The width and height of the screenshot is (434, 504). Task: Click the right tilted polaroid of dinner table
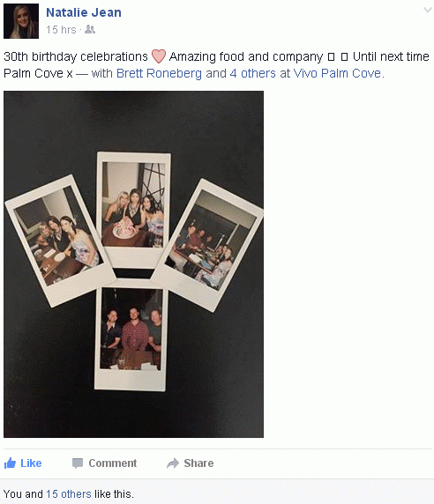208,244
